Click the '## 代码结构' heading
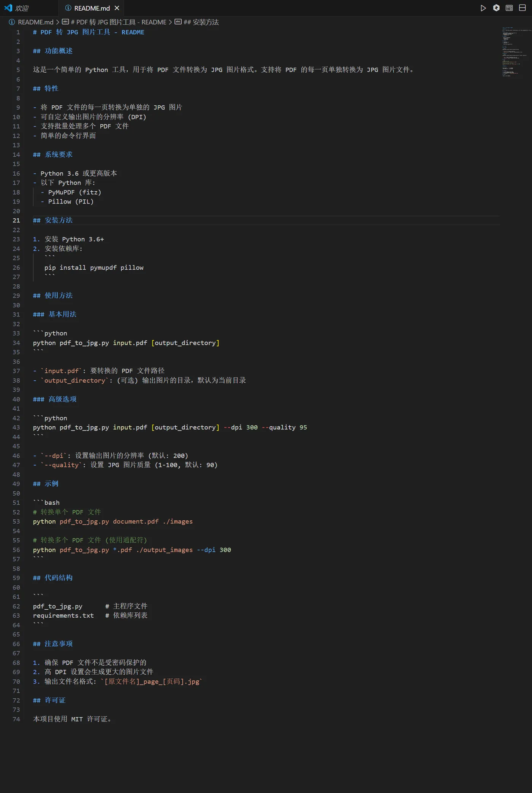 [53, 578]
